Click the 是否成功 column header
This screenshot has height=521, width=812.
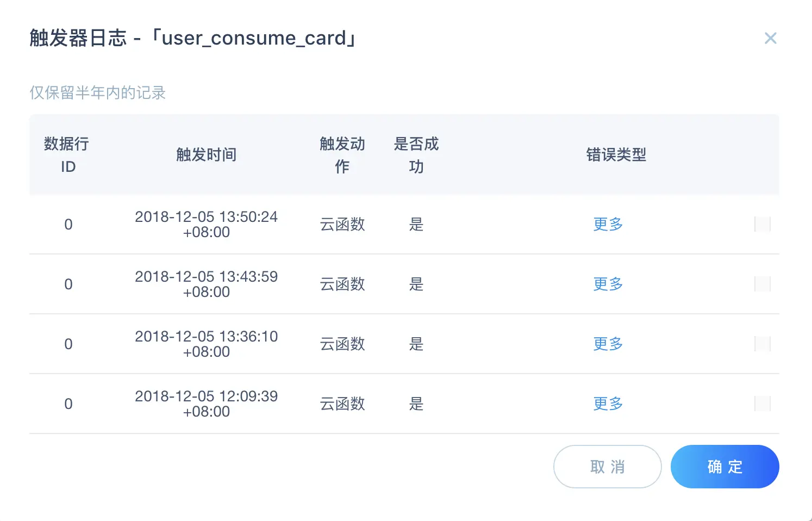(x=416, y=155)
